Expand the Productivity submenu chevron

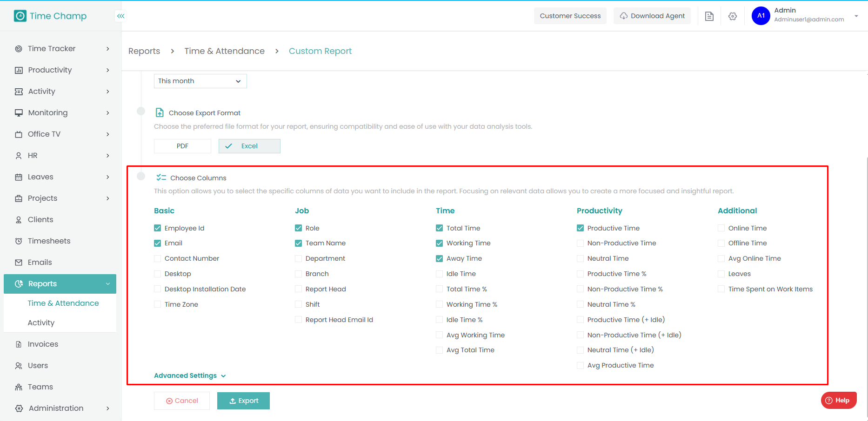click(x=108, y=70)
